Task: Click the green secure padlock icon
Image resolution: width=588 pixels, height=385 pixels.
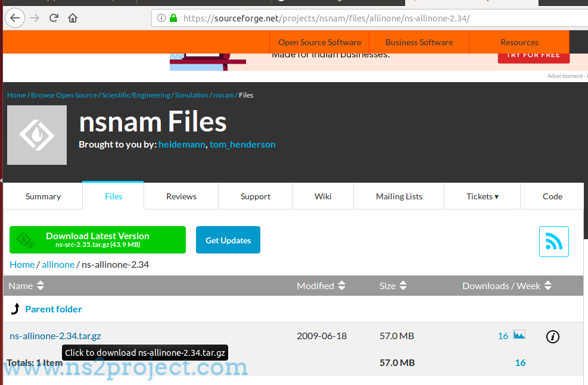Action: pyautogui.click(x=173, y=18)
